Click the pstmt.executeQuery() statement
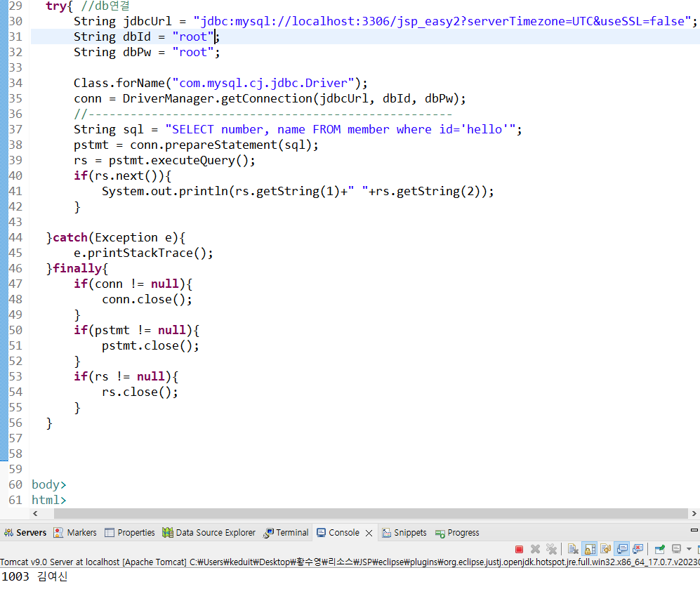Image resolution: width=700 pixels, height=589 pixels. [182, 160]
